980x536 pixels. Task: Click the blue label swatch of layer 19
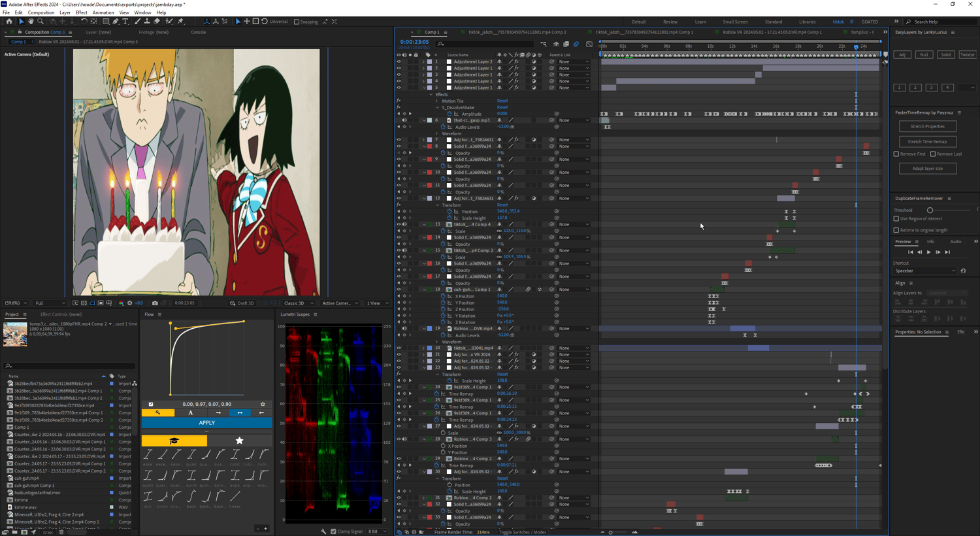pos(429,329)
